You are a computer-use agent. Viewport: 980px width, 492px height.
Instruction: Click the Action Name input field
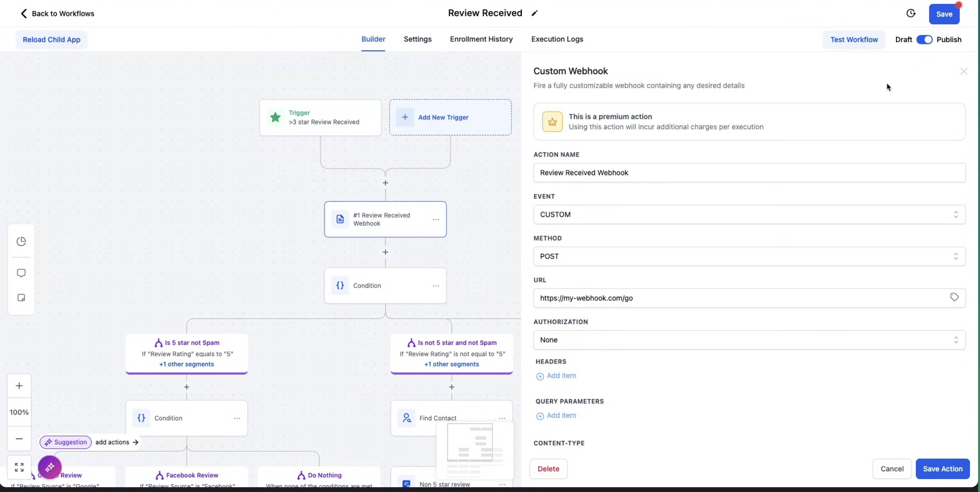[x=749, y=173]
